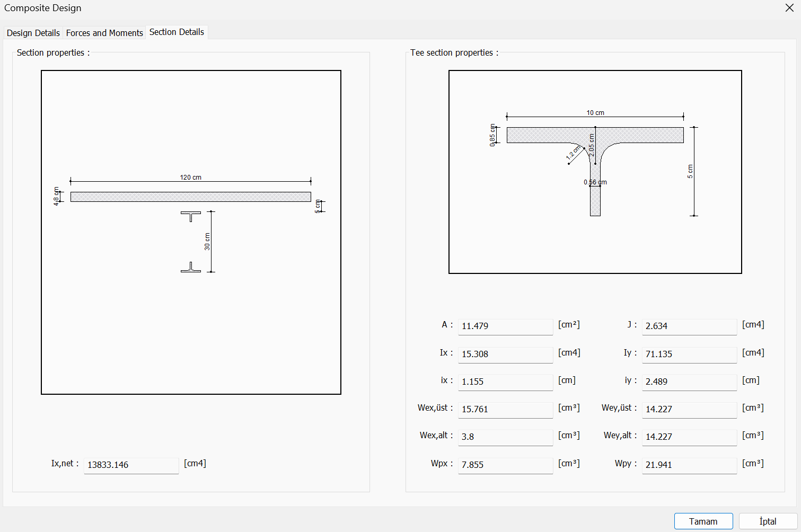
Task: Click the Tee section drawing
Action: (595, 171)
